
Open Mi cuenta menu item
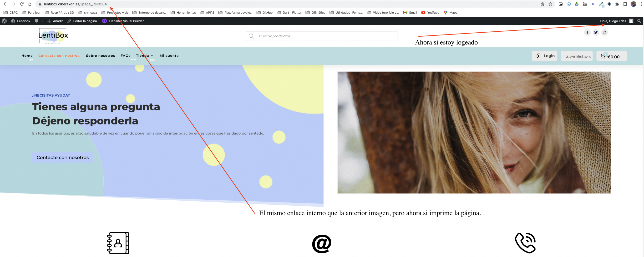pyautogui.click(x=169, y=55)
